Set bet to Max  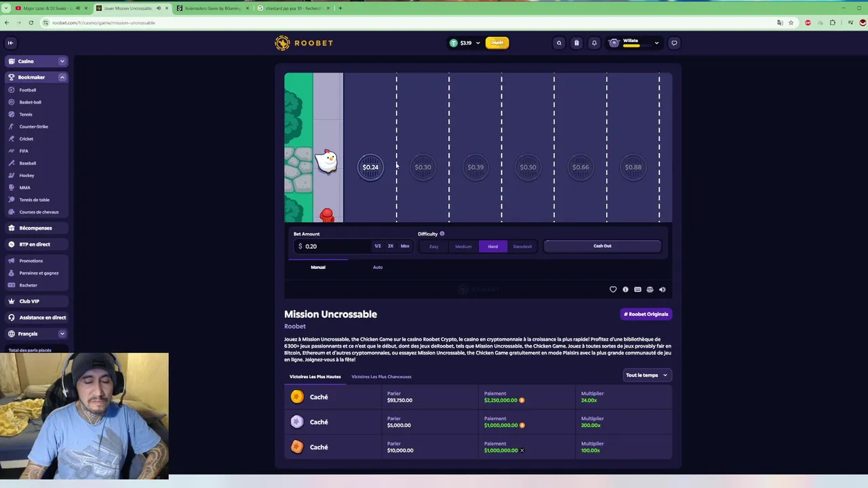coord(405,246)
